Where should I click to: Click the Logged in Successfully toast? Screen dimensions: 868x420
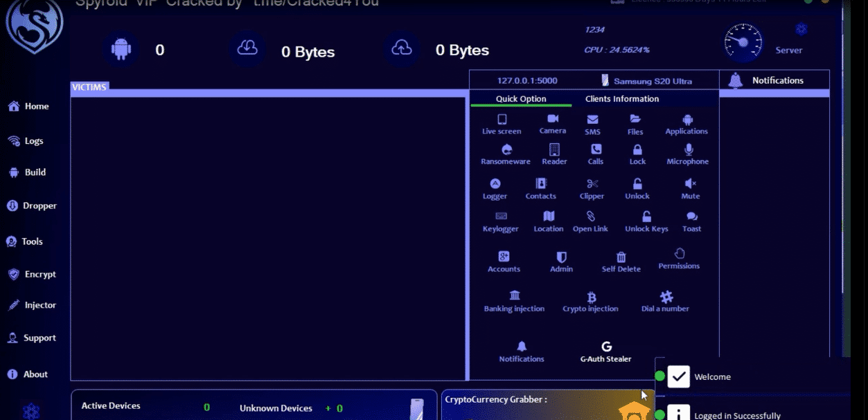pos(754,410)
